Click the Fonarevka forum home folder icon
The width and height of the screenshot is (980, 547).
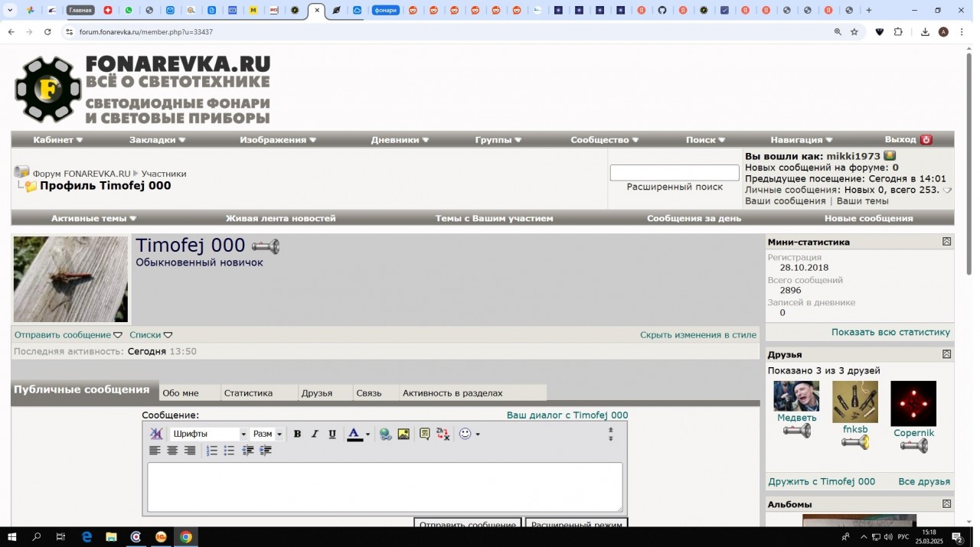[21, 172]
